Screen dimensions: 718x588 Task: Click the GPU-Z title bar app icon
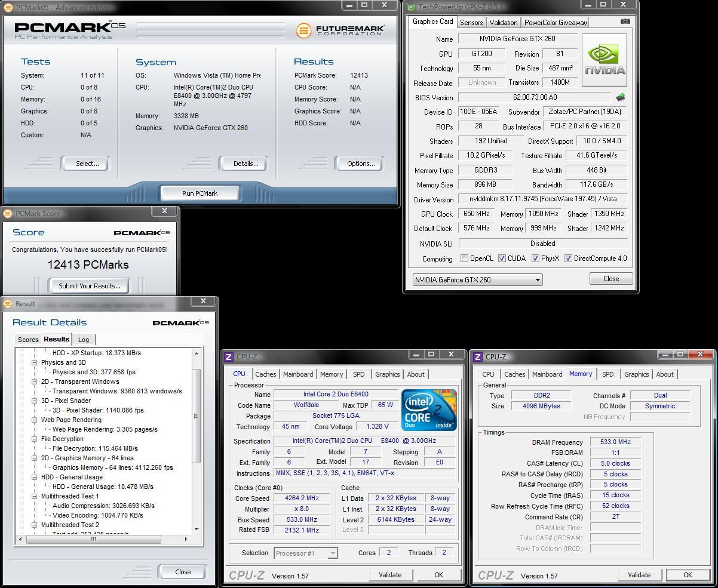[x=411, y=7]
